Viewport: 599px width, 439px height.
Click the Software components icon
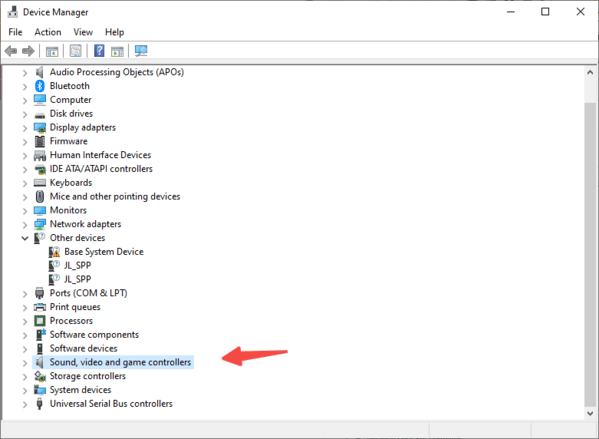coord(40,335)
